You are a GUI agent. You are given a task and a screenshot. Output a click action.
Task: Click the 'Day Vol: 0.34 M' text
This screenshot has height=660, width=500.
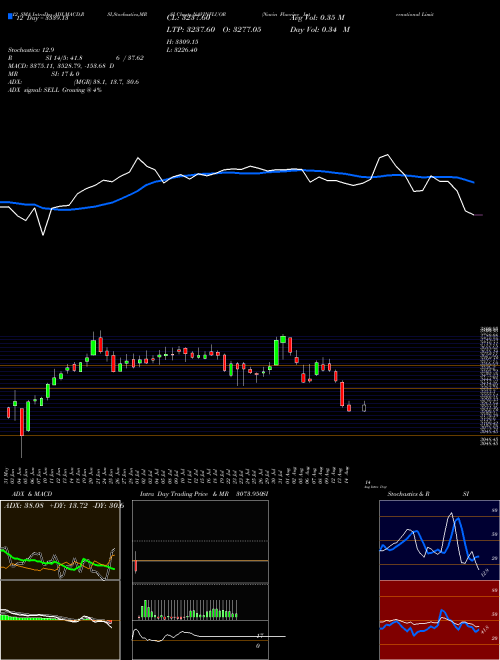[320, 29]
